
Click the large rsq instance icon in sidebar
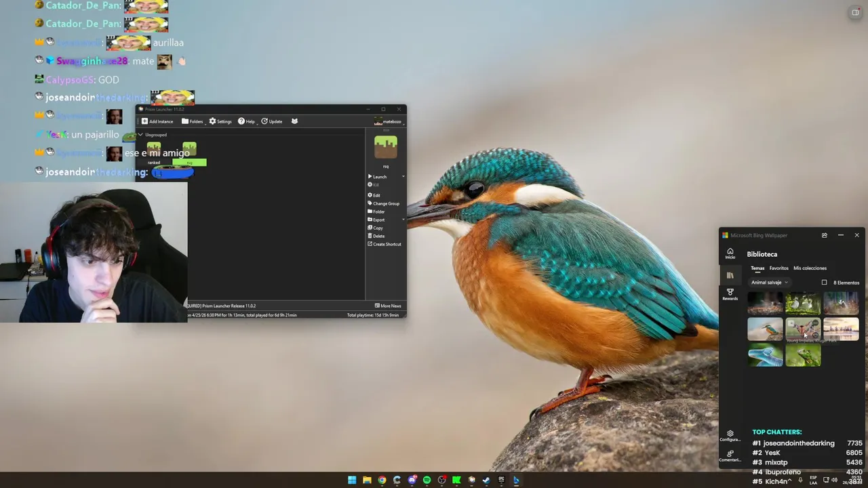point(385,147)
